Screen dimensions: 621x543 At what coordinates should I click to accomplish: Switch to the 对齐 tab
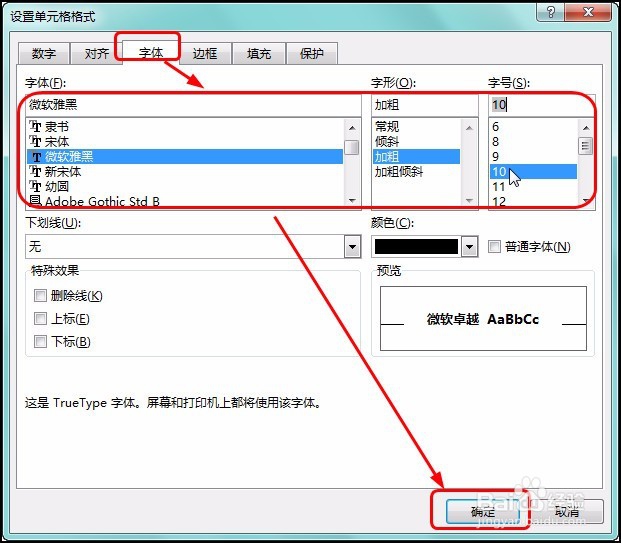[x=96, y=53]
